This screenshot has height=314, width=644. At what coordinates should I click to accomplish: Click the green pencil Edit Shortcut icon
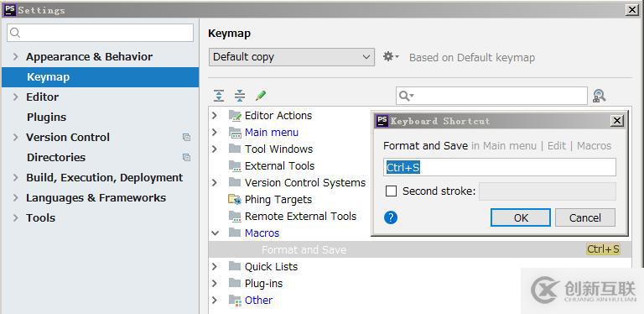[261, 96]
